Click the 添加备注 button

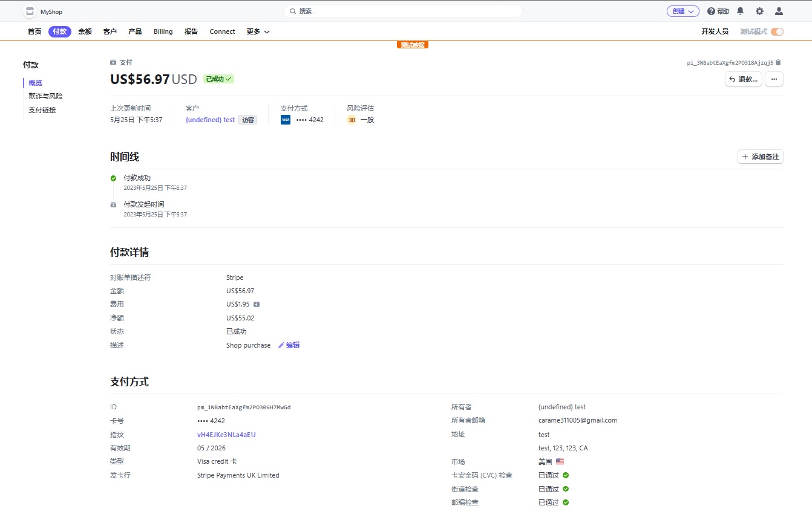point(760,157)
